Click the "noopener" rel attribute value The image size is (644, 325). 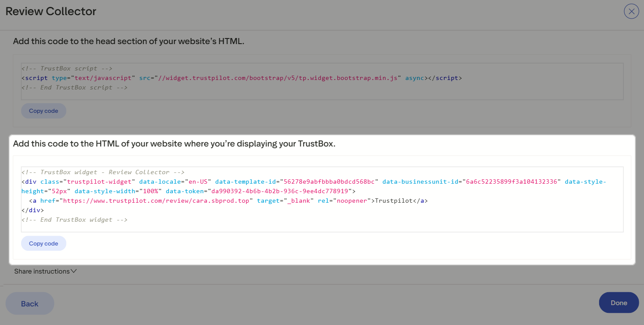351,201
